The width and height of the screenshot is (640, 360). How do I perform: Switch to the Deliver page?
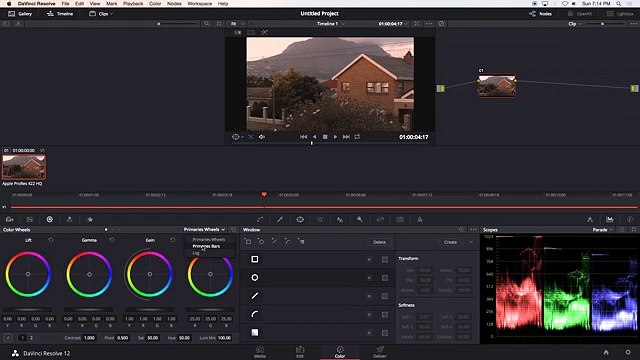380,352
